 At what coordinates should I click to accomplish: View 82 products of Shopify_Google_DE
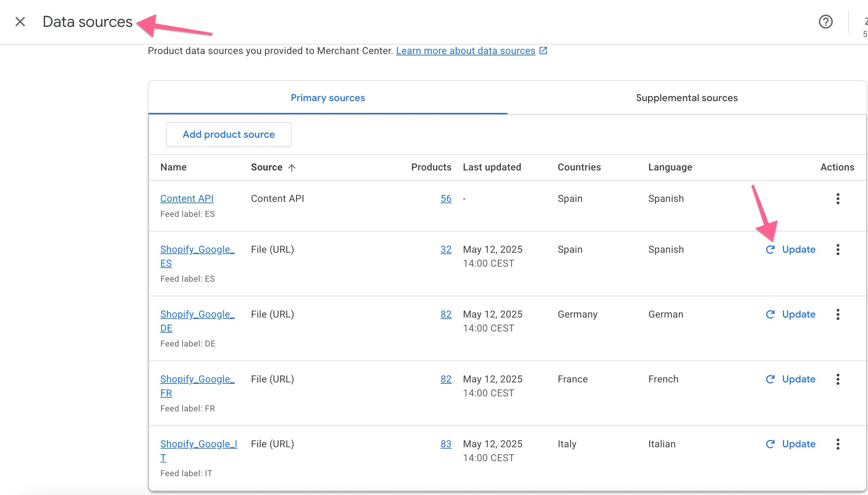446,314
